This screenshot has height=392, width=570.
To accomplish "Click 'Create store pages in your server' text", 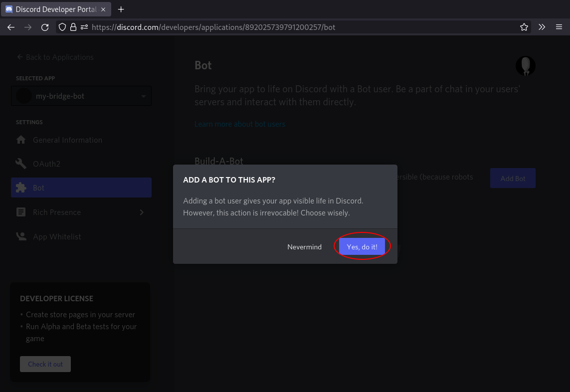I will click(80, 315).
